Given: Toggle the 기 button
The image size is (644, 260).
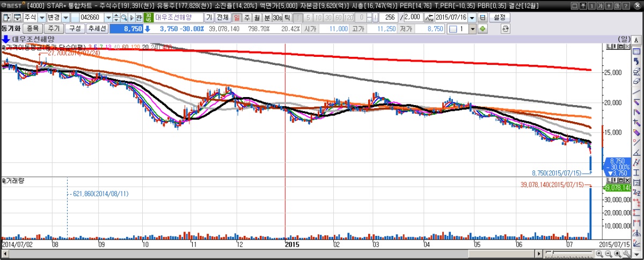Looking at the screenshot, I should pyautogui.click(x=208, y=17).
